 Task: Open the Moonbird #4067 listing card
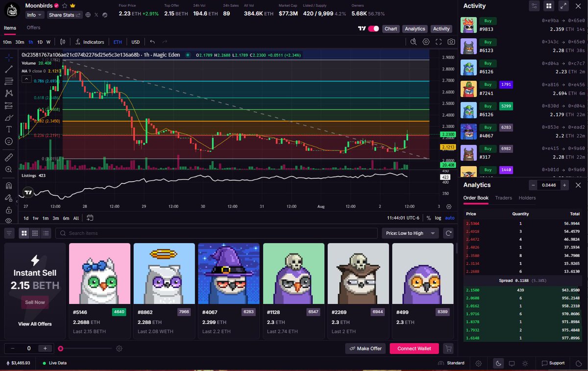click(229, 291)
